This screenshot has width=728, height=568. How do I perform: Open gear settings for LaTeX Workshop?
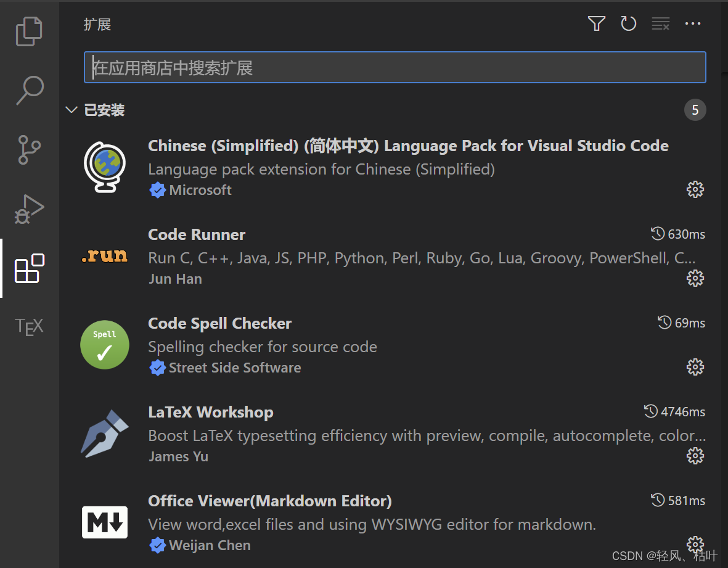pos(695,456)
